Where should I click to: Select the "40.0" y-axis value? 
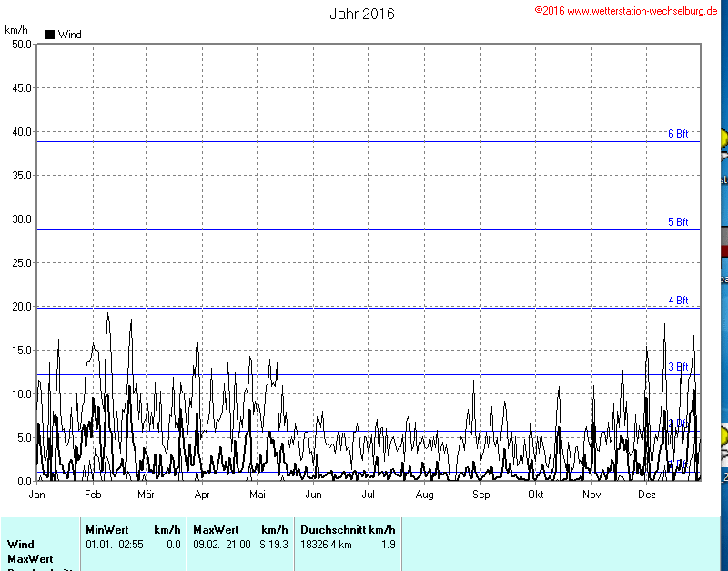click(22, 132)
